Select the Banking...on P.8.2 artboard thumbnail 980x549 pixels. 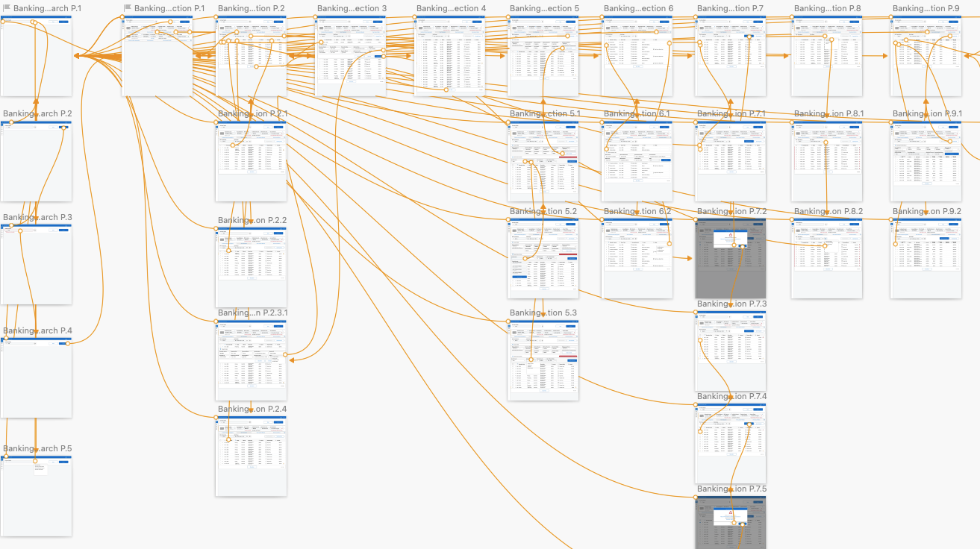827,258
